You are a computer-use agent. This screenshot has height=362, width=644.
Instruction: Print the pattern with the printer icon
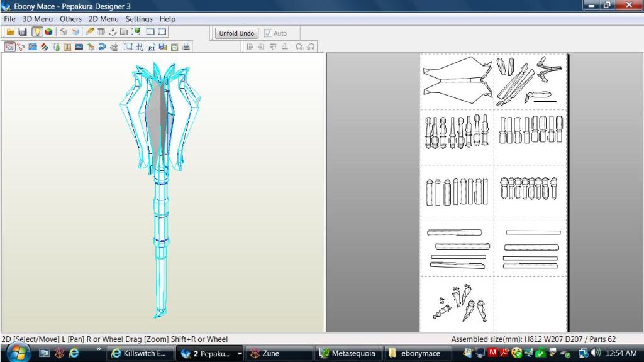(x=186, y=47)
